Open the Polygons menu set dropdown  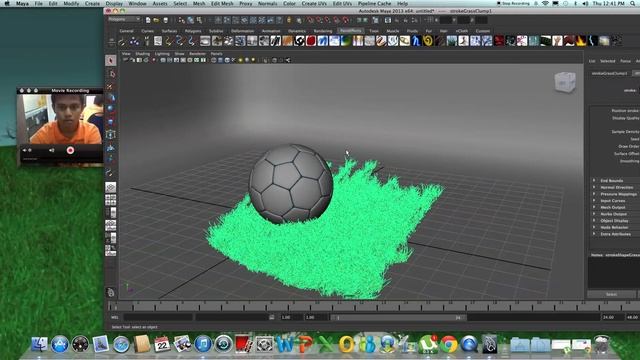click(x=124, y=19)
